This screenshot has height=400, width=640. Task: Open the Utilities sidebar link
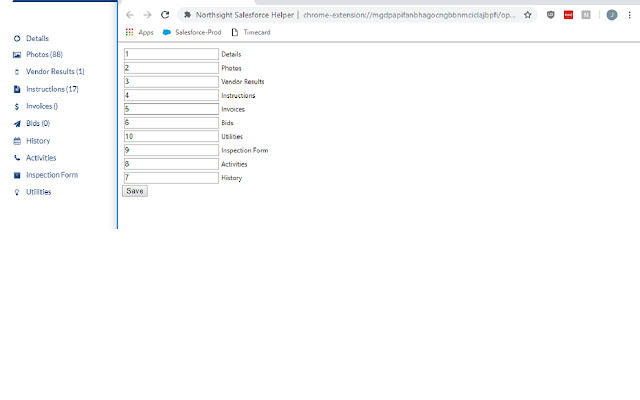(x=39, y=192)
